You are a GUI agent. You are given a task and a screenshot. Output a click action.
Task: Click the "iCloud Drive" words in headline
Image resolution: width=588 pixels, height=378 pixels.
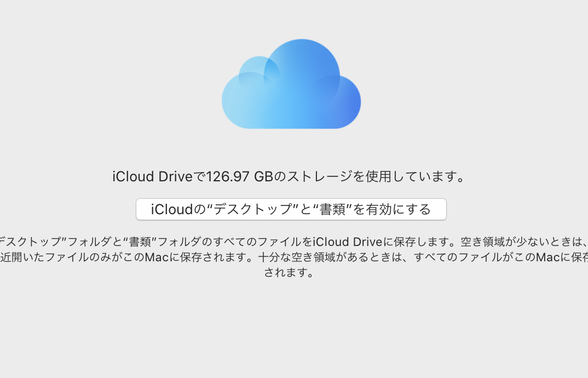pos(152,176)
